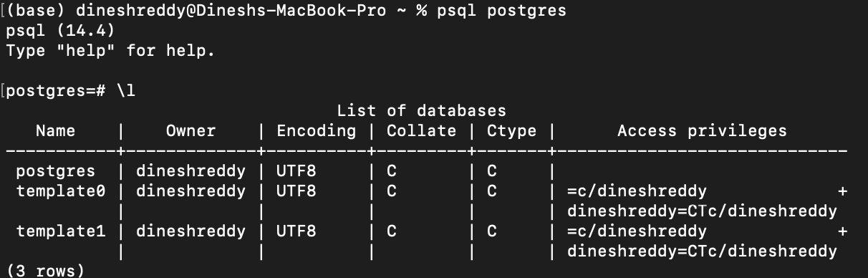
Task: Click the template1 database name
Action: coord(60,231)
